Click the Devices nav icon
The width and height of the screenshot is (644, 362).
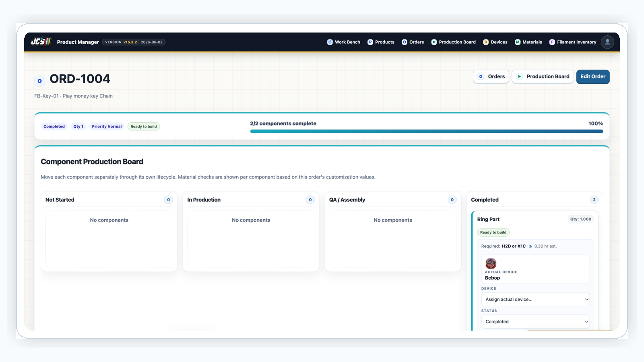(486, 42)
